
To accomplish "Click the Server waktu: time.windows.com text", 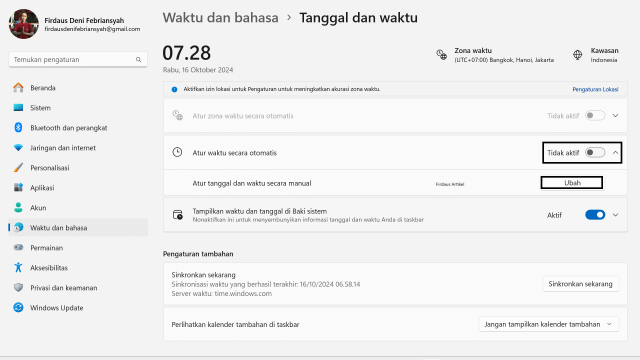I will pos(222,293).
